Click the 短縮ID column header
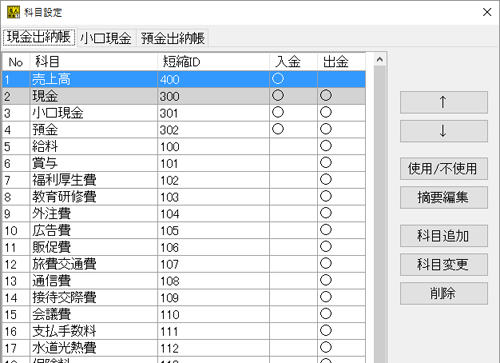 coord(213,62)
